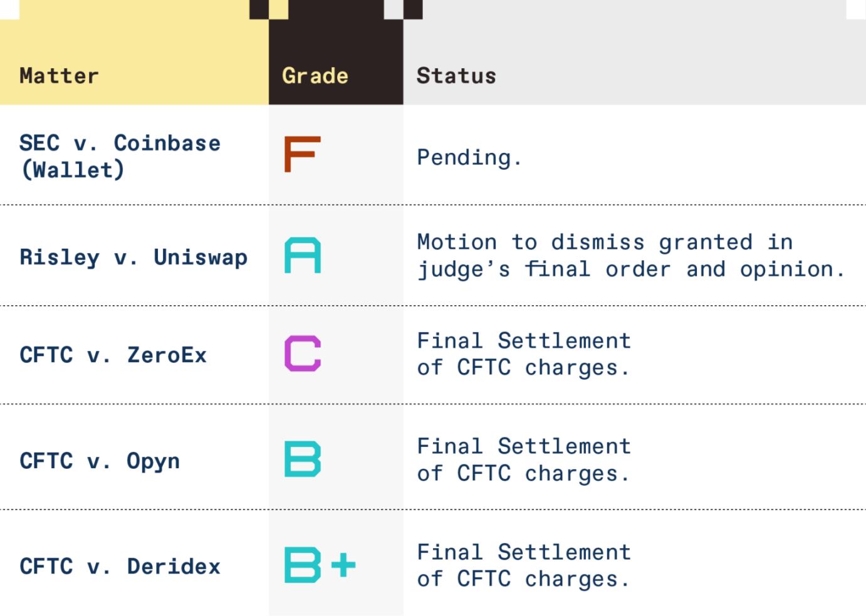Open the Risley v. Uniswap matter
The height and width of the screenshot is (616, 866).
pos(133,257)
